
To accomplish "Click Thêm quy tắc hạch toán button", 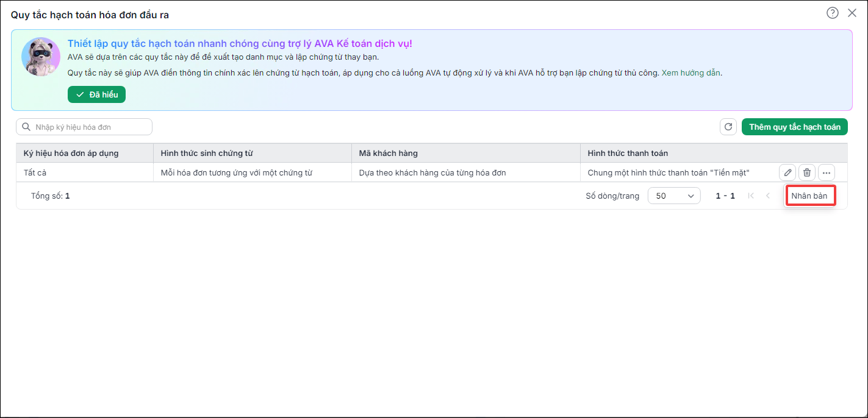I will click(795, 127).
